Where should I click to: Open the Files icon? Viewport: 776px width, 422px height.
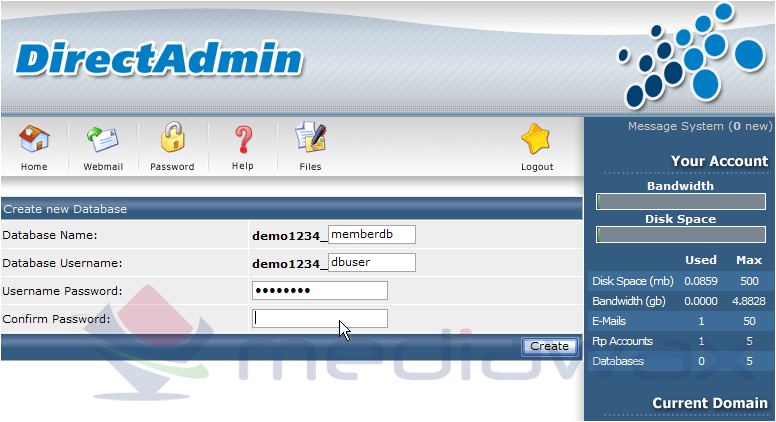coord(310,137)
